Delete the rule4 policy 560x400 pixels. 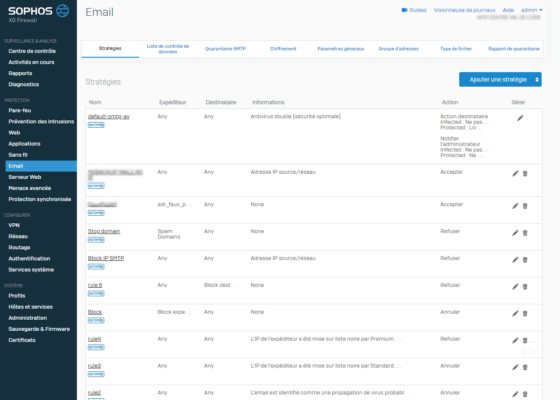pyautogui.click(x=525, y=340)
